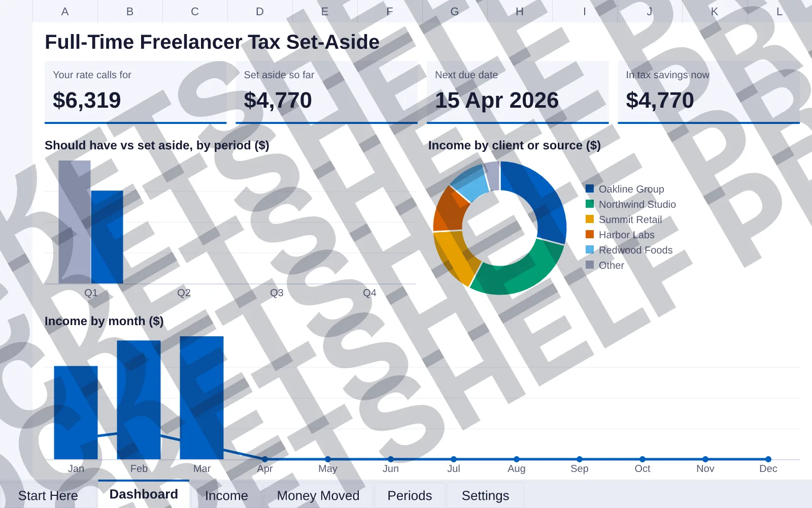
Task: Select the $6,319 rate value
Action: [87, 100]
